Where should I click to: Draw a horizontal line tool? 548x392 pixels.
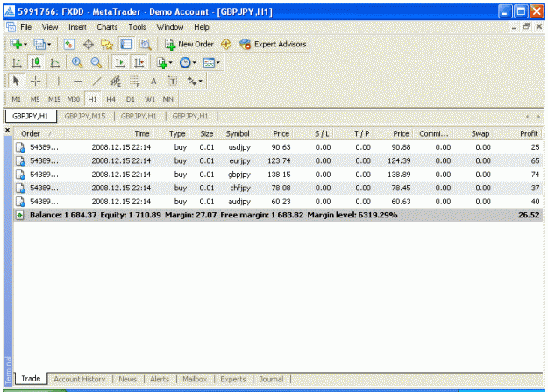tap(78, 82)
